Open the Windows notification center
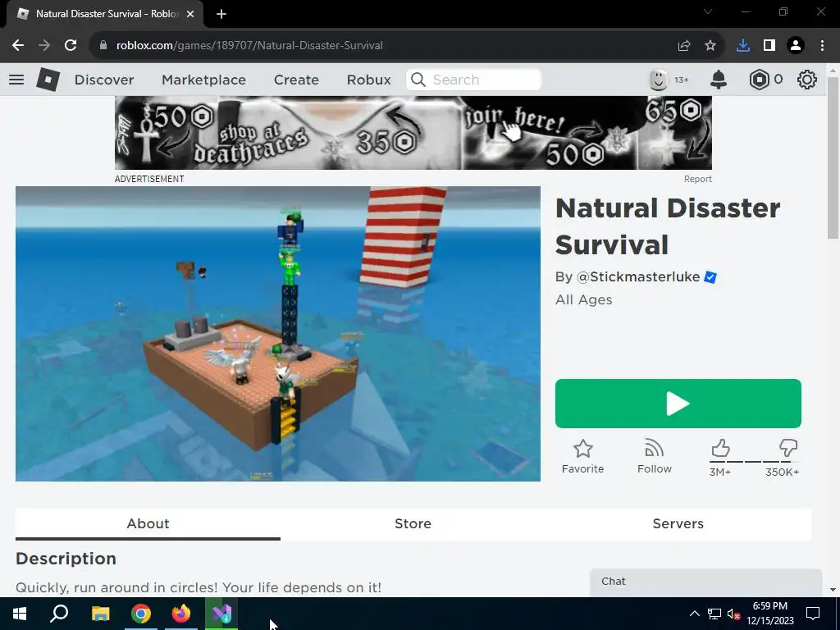Viewport: 840px width, 630px height. click(x=813, y=614)
